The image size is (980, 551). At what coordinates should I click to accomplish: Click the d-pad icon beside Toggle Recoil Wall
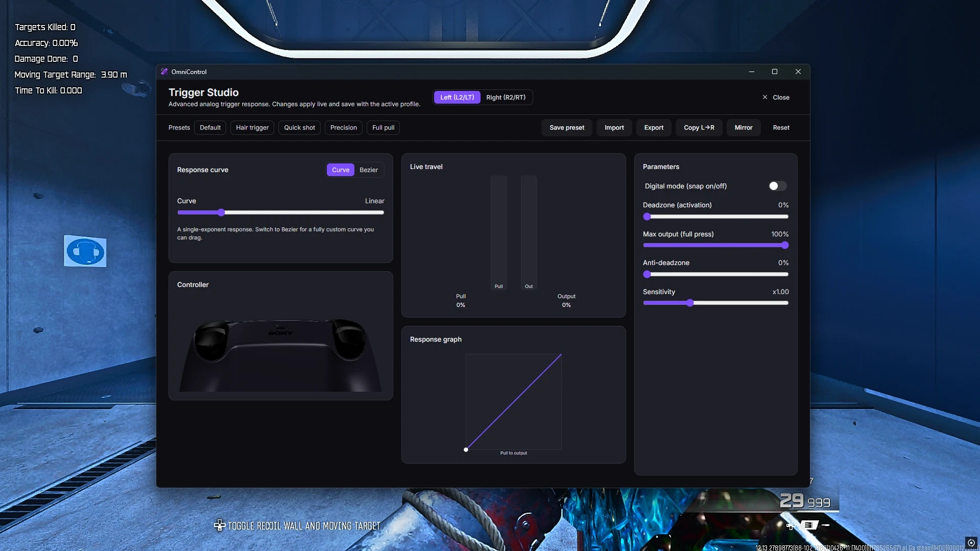pos(220,525)
